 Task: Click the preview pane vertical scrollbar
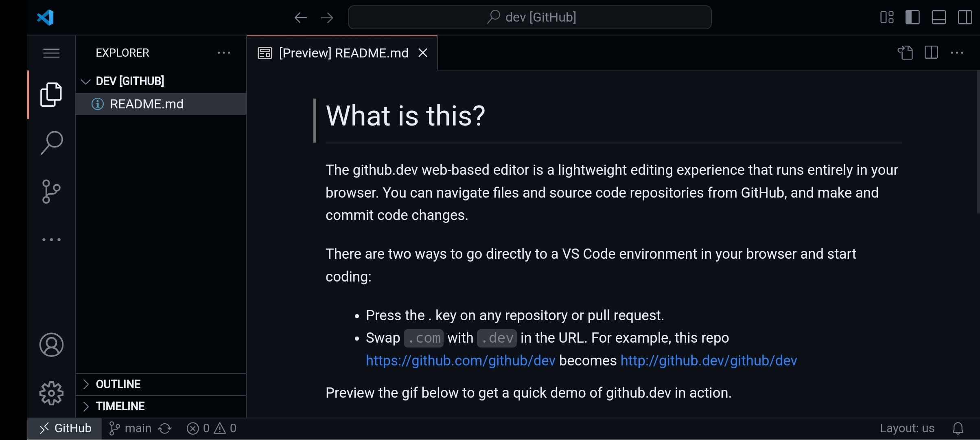(978, 142)
